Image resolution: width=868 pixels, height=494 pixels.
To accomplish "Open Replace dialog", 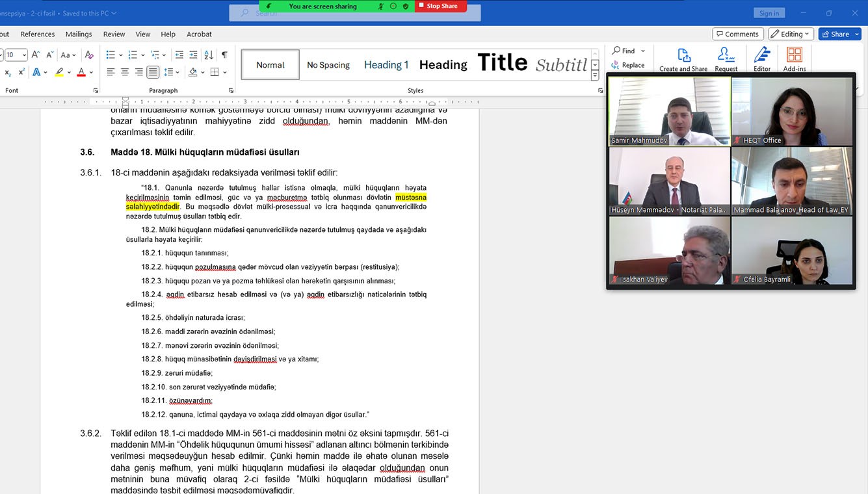I will click(x=628, y=65).
